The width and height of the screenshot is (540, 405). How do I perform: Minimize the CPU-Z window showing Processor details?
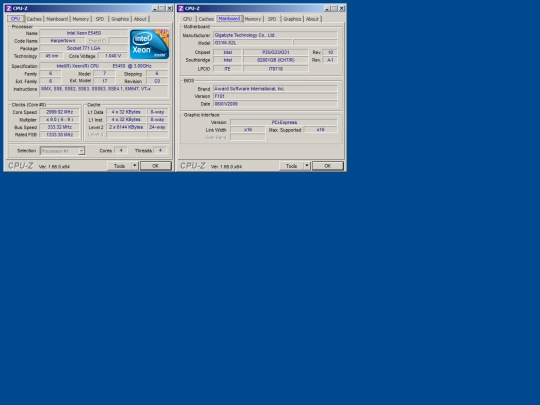[x=155, y=8]
